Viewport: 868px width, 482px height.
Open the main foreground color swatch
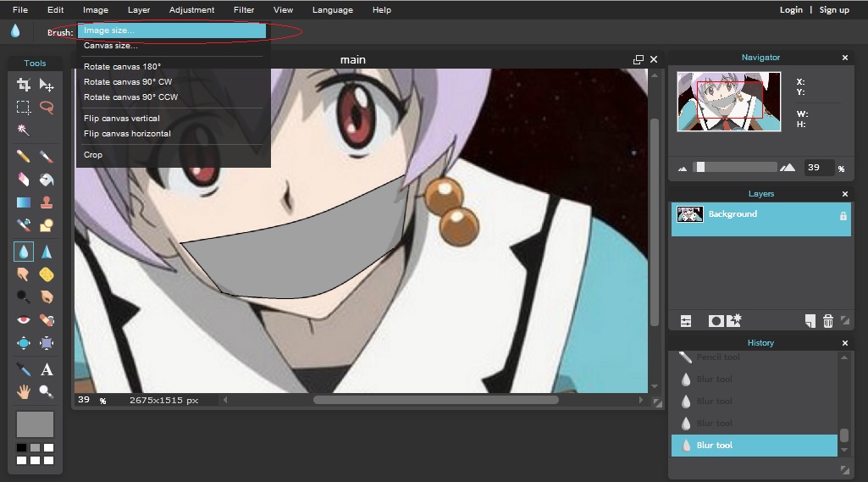click(x=35, y=424)
